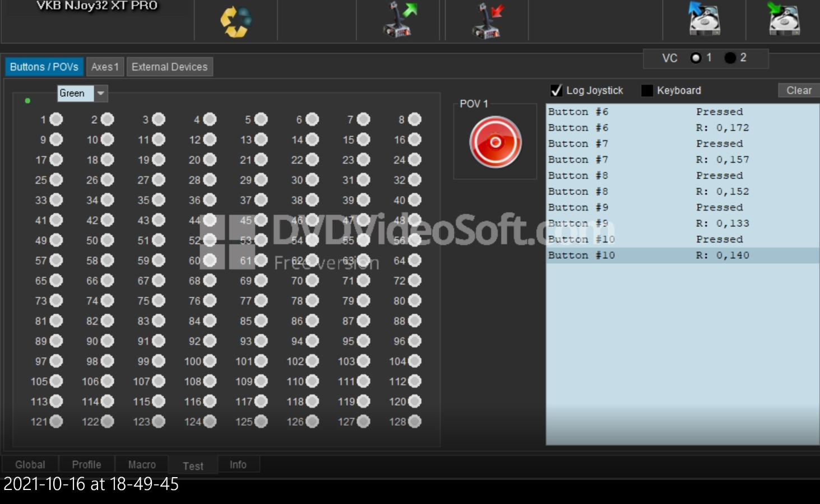This screenshot has width=820, height=504.
Task: Click button indicator number 35
Action: pyautogui.click(x=159, y=200)
